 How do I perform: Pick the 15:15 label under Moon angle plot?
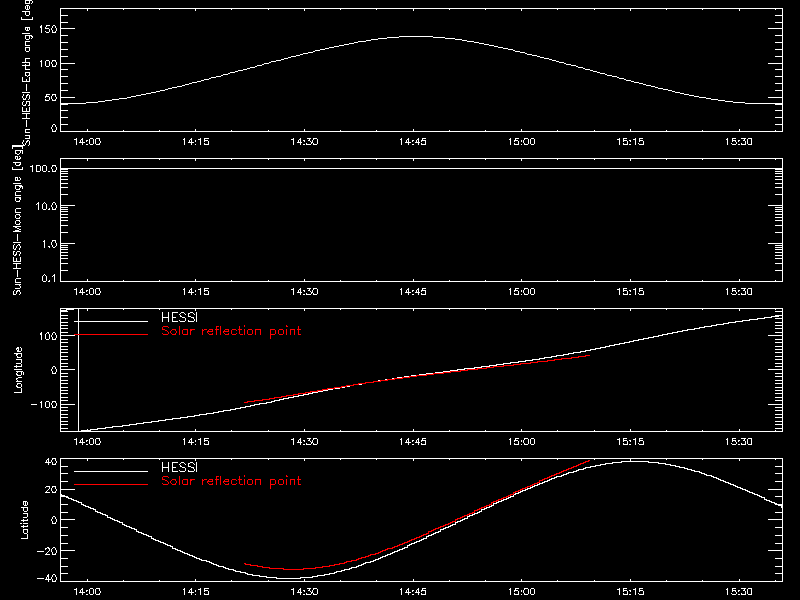tap(630, 292)
